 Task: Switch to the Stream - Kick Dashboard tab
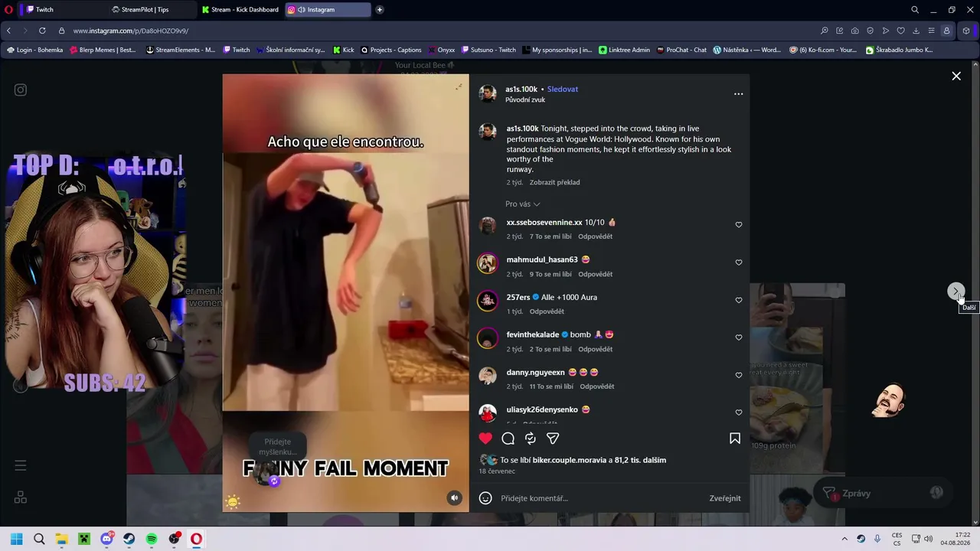tap(240, 10)
